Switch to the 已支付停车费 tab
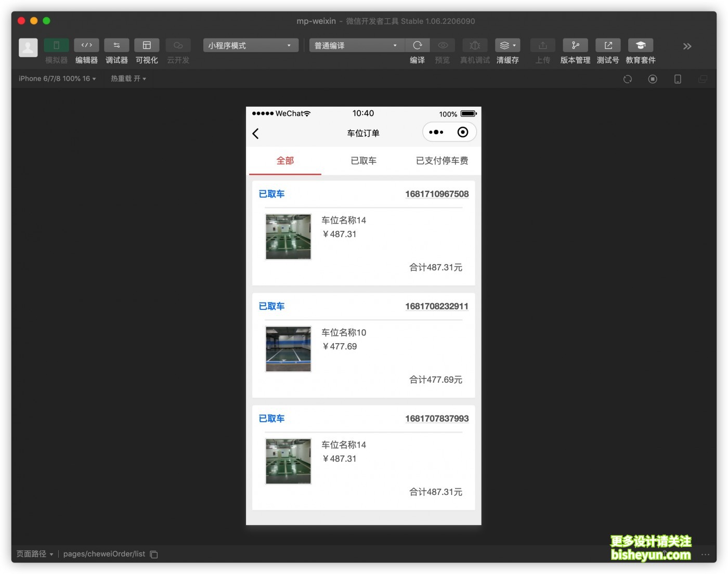728x574 pixels. coord(441,161)
